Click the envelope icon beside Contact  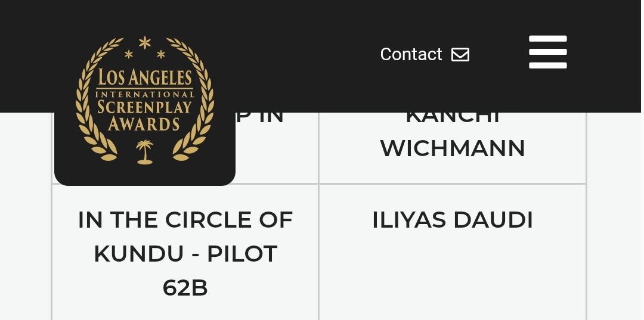click(460, 55)
